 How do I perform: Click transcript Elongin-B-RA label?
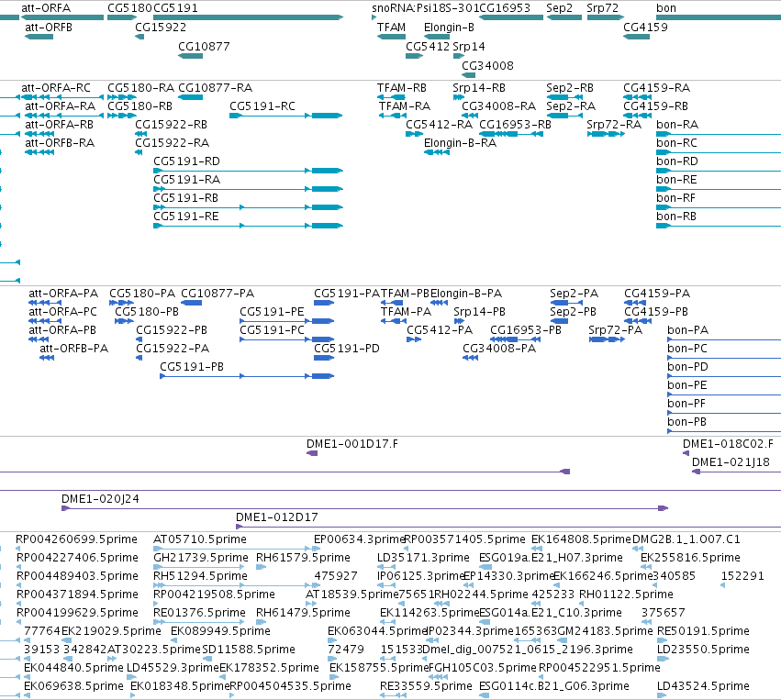[x=460, y=143]
